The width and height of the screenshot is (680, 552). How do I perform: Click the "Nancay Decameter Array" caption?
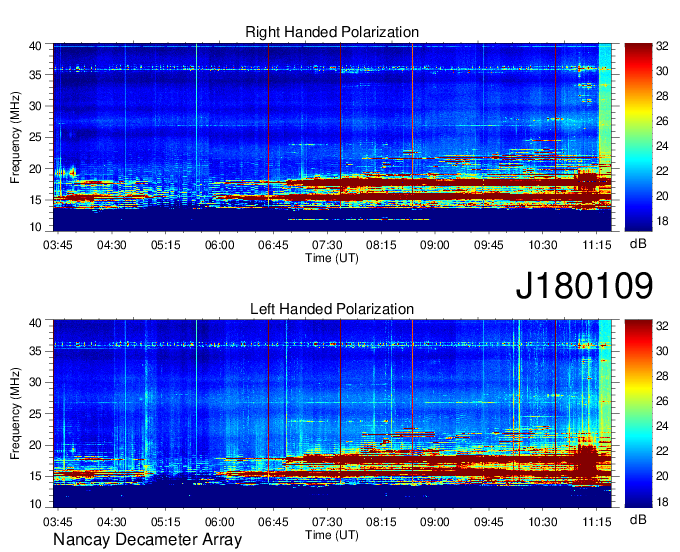(147, 540)
